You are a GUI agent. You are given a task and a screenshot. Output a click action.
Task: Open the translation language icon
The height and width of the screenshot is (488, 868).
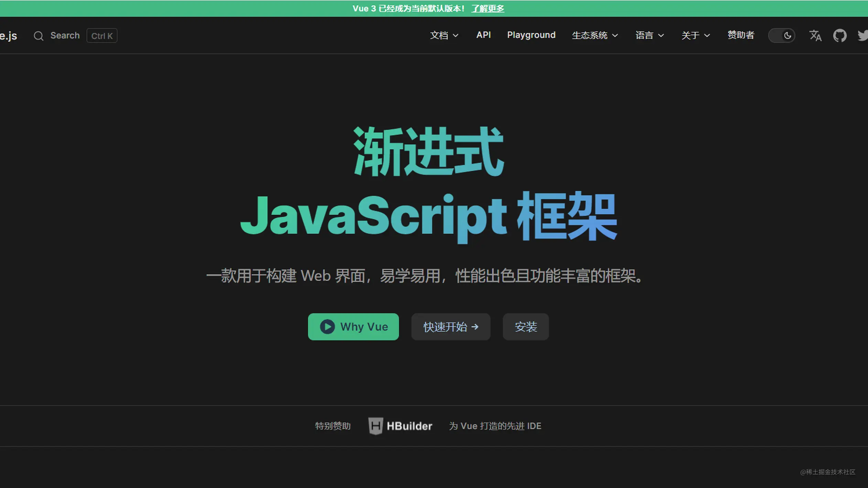tap(815, 35)
